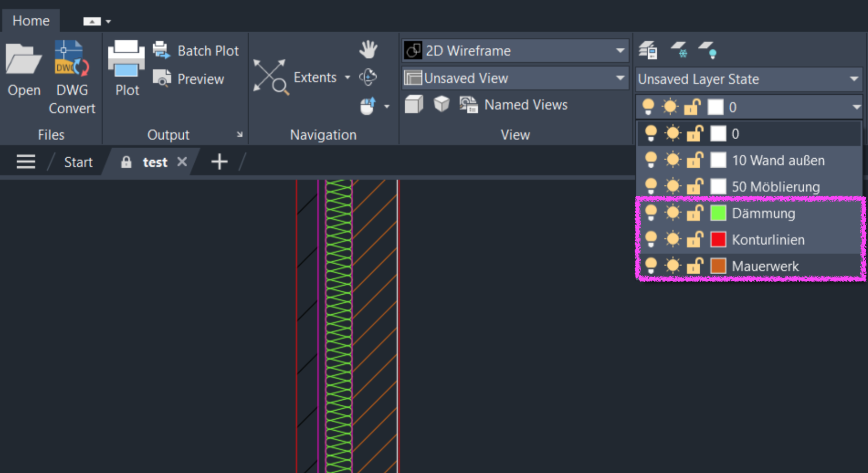The height and width of the screenshot is (473, 868).
Task: Select the Mauerwerk layer name
Action: tap(765, 266)
